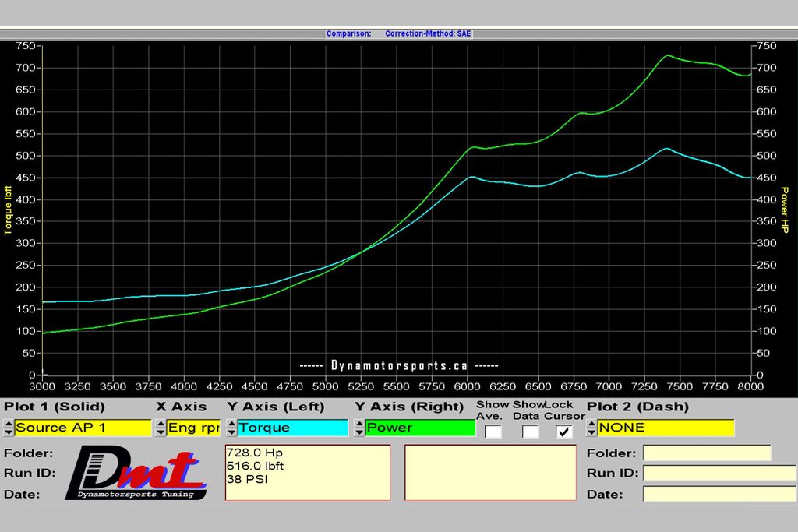Click spinner arrows beside Source AP 1
This screenshot has width=798, height=532.
[9, 428]
